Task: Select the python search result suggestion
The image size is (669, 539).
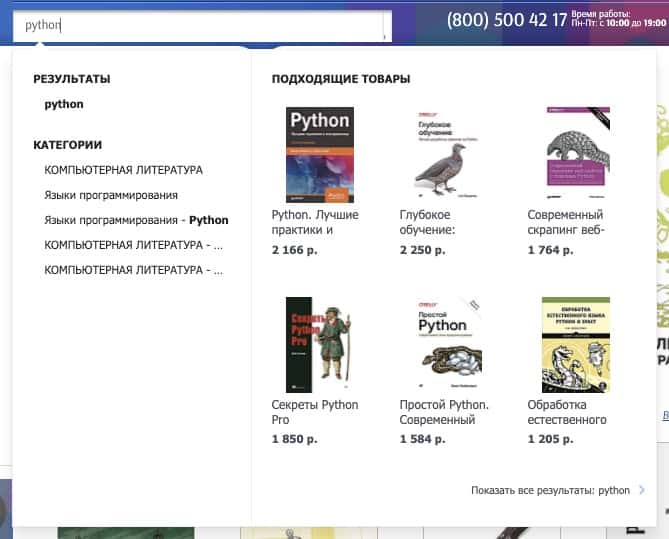Action: point(64,104)
